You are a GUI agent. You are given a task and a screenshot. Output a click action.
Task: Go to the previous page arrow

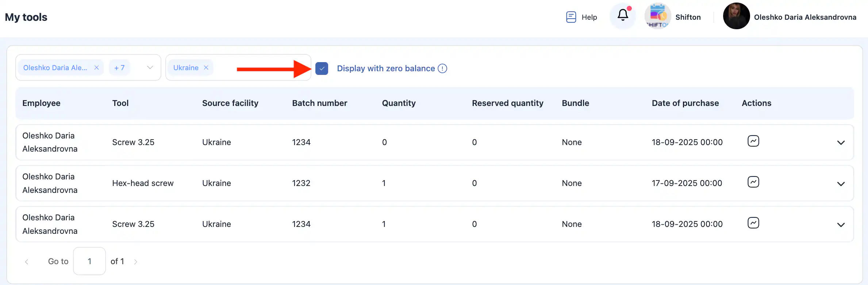coord(27,262)
